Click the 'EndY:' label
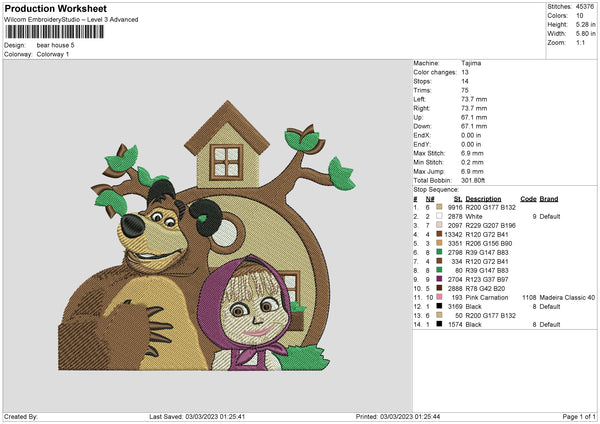 click(422, 145)
